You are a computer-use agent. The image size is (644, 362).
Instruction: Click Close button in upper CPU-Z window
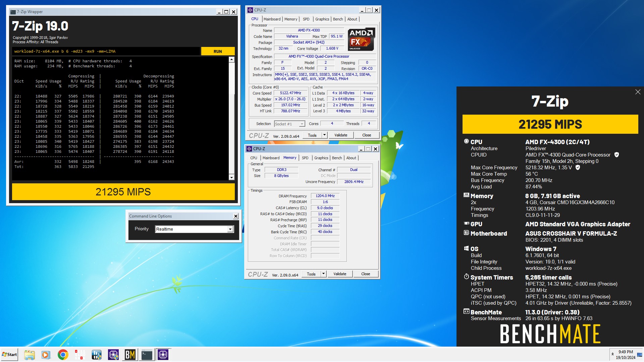(x=367, y=135)
